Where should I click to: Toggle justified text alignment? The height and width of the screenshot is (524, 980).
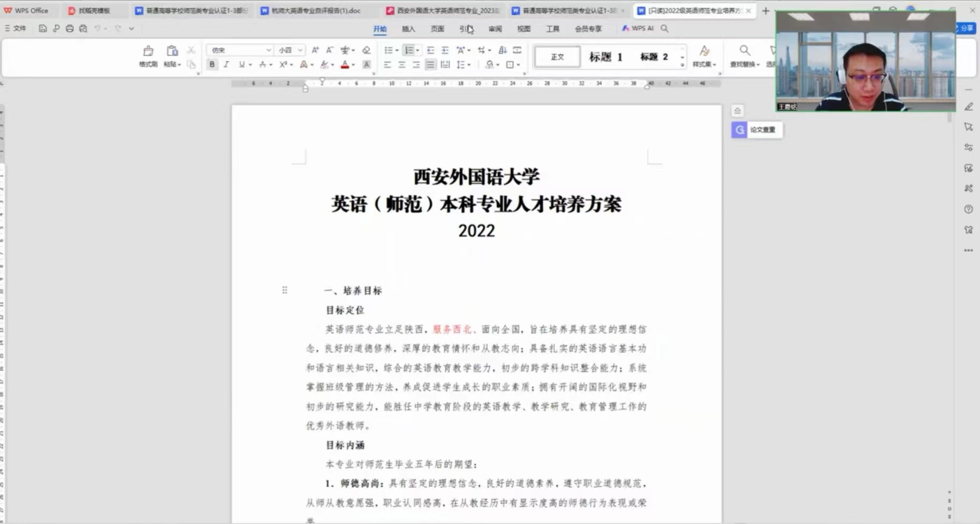pyautogui.click(x=430, y=65)
